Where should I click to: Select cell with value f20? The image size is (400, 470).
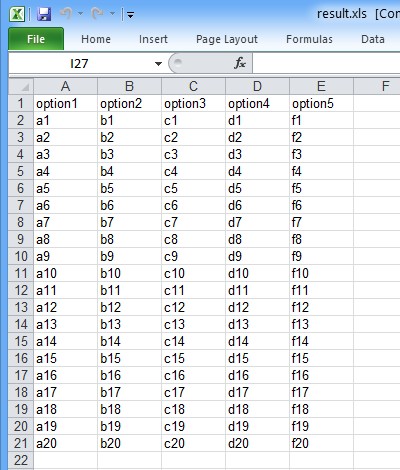coord(321,443)
